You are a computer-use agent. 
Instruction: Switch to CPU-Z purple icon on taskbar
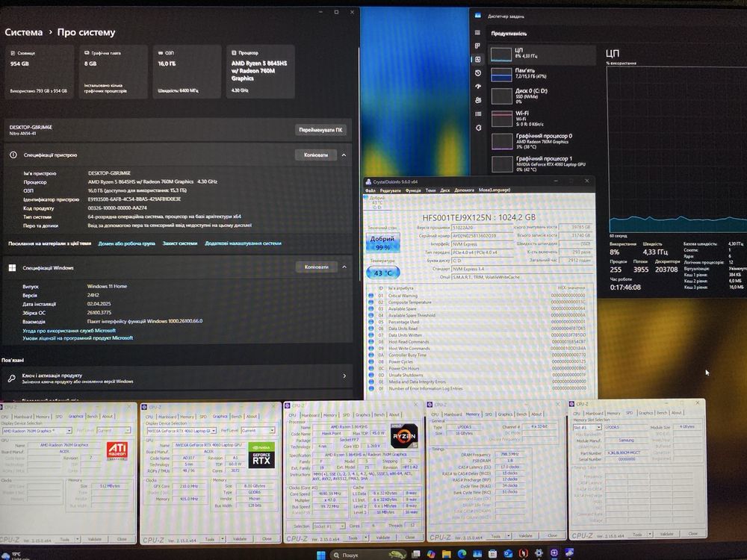tap(554, 553)
